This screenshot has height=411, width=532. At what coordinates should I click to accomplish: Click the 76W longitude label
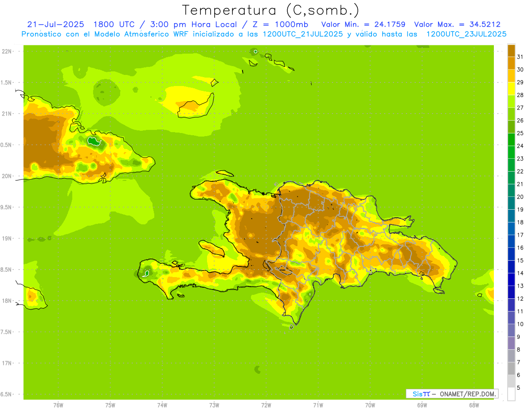point(58,405)
